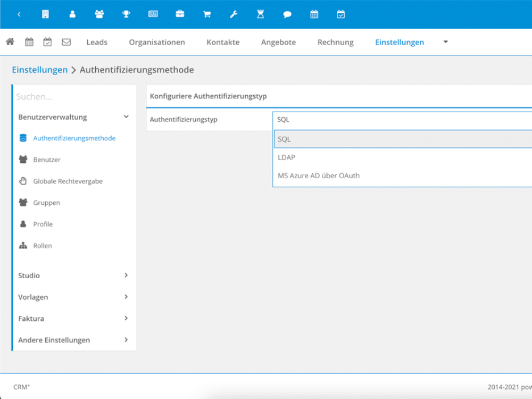
Task: Open the hourglass icon in top bar
Action: pyautogui.click(x=261, y=14)
